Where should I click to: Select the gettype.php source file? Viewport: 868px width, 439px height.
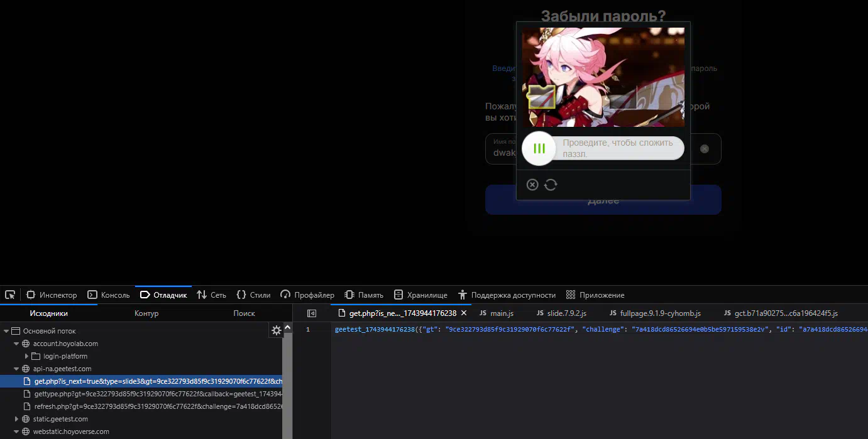point(141,394)
